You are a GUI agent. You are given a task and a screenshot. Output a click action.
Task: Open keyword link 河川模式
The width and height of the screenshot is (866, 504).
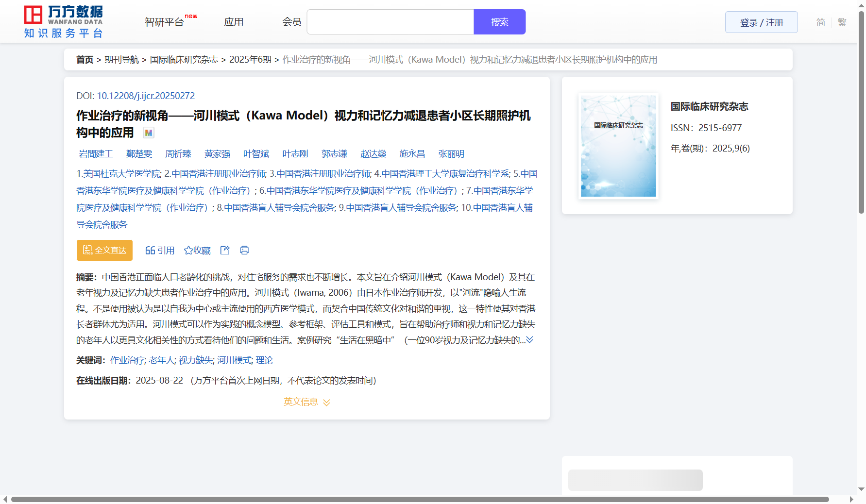tap(234, 360)
